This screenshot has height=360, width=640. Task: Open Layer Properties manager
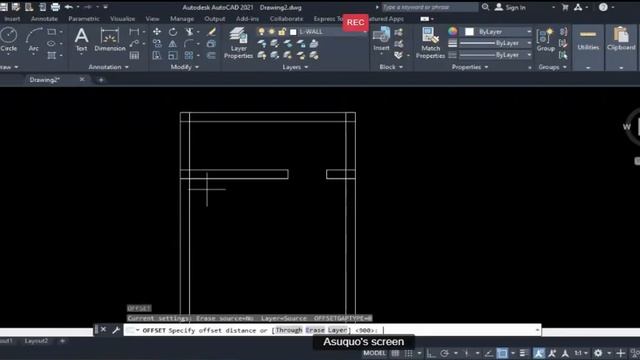point(238,43)
